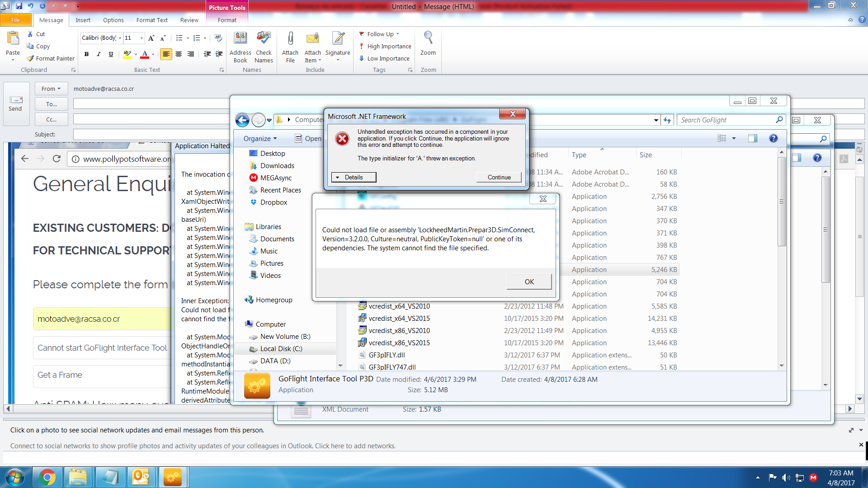The width and height of the screenshot is (868, 488).
Task: Click Continue in .NET Framework dialog
Action: pyautogui.click(x=499, y=177)
